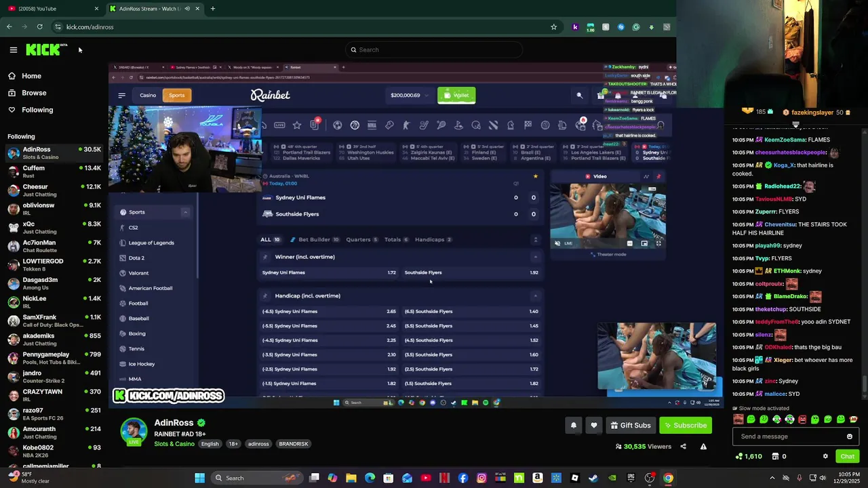Select (-6.5) Sydney Uni Flames handicap 2.65
The image size is (868, 488).
[329, 311]
